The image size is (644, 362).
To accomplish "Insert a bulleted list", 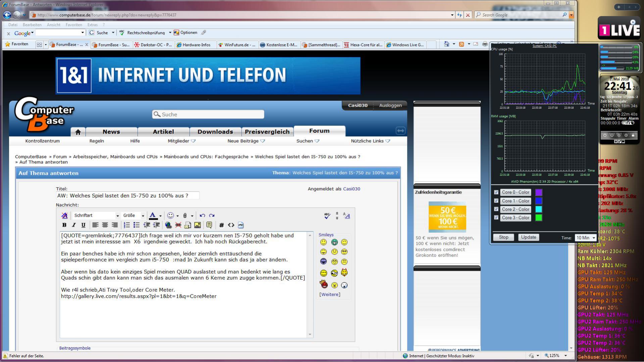I will click(x=136, y=225).
